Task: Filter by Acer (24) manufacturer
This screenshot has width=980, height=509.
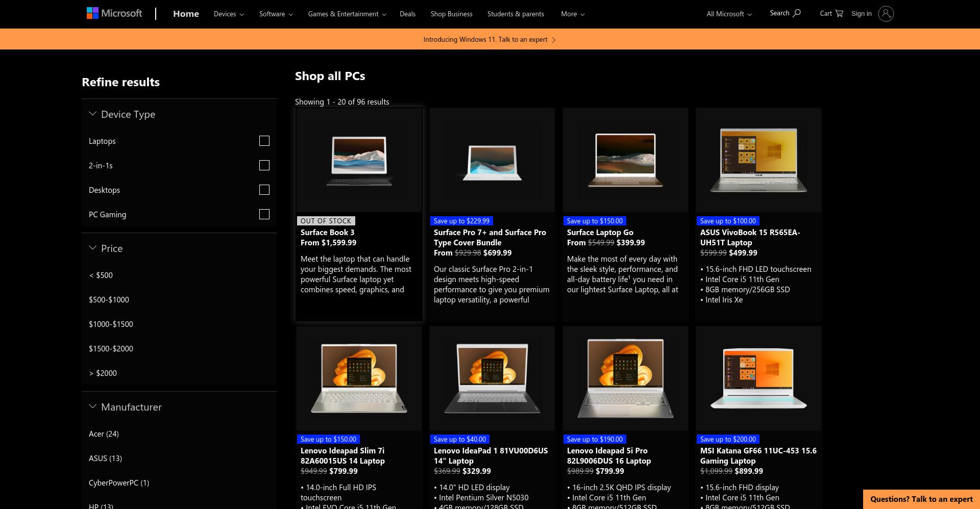Action: pyautogui.click(x=104, y=434)
